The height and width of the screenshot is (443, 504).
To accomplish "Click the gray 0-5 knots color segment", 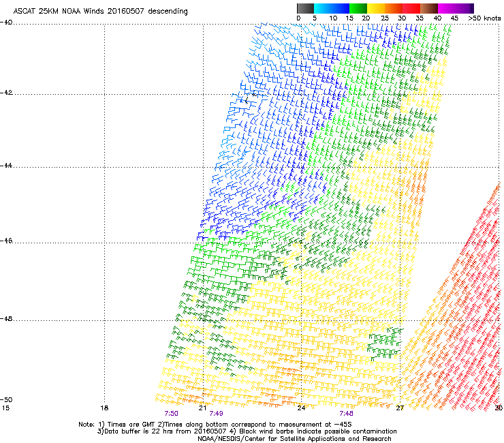I will [305, 8].
